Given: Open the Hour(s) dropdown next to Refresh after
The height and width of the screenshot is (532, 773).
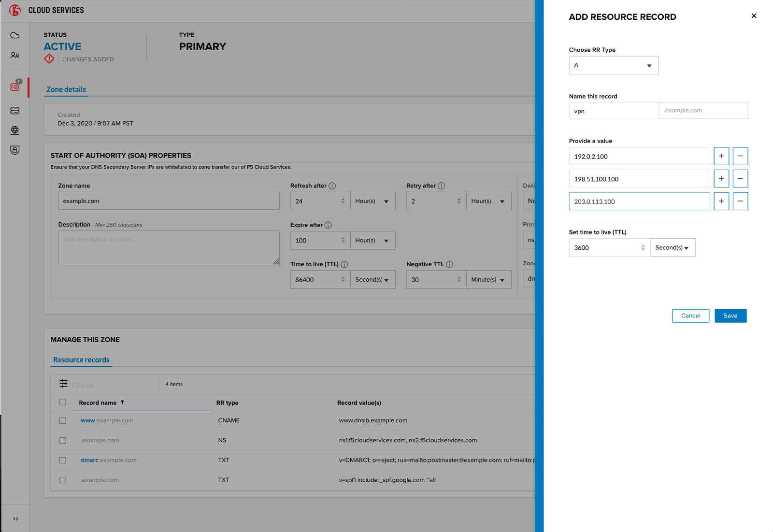Looking at the screenshot, I should (372, 201).
